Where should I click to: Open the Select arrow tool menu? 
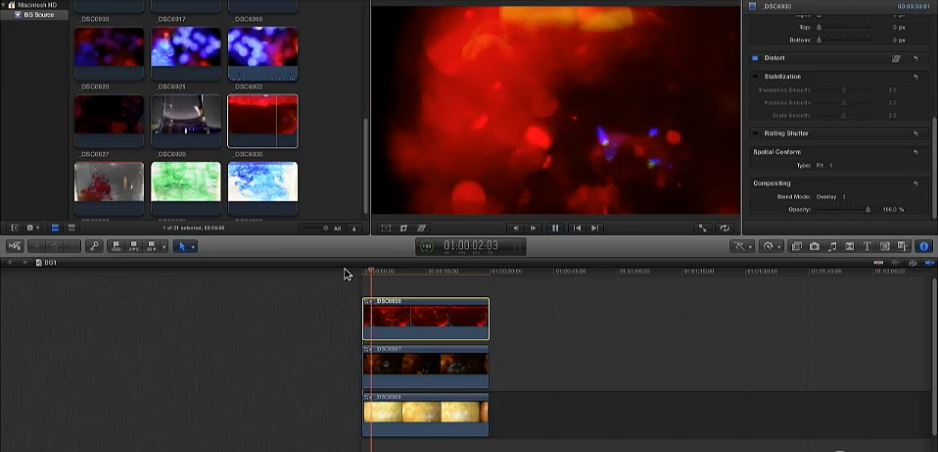pyautogui.click(x=185, y=246)
